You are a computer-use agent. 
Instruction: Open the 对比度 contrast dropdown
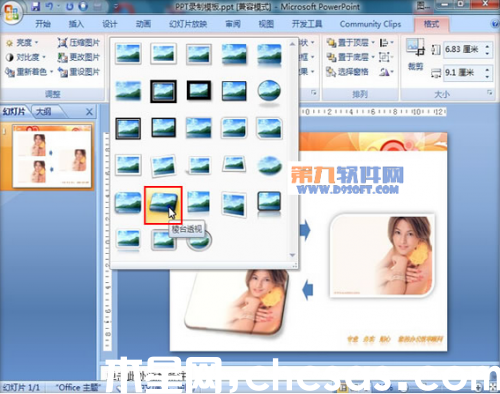25,57
